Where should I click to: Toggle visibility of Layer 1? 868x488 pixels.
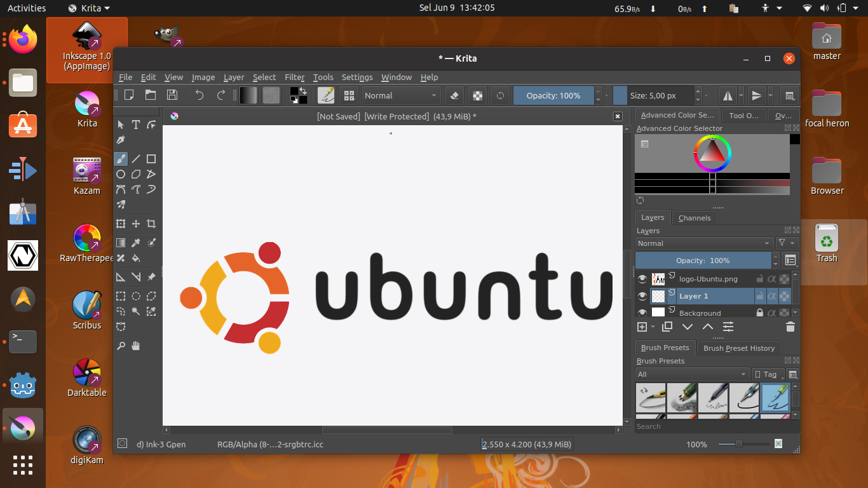642,296
